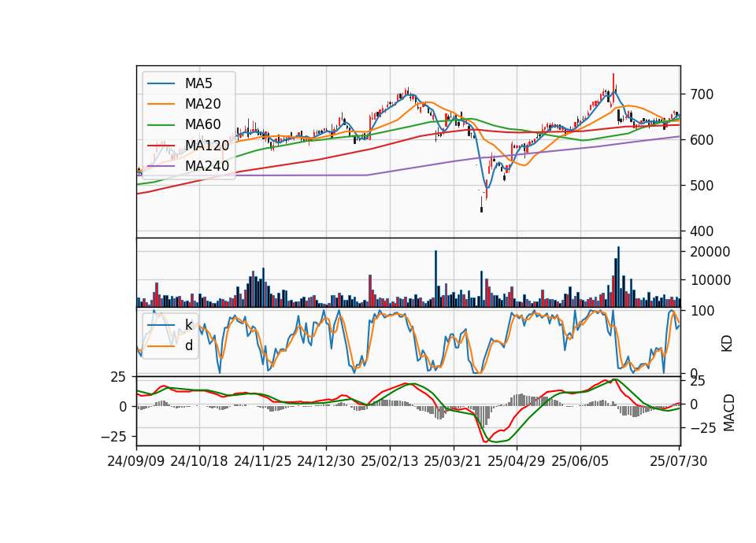Click the 25/06/05 date axis label

click(580, 461)
